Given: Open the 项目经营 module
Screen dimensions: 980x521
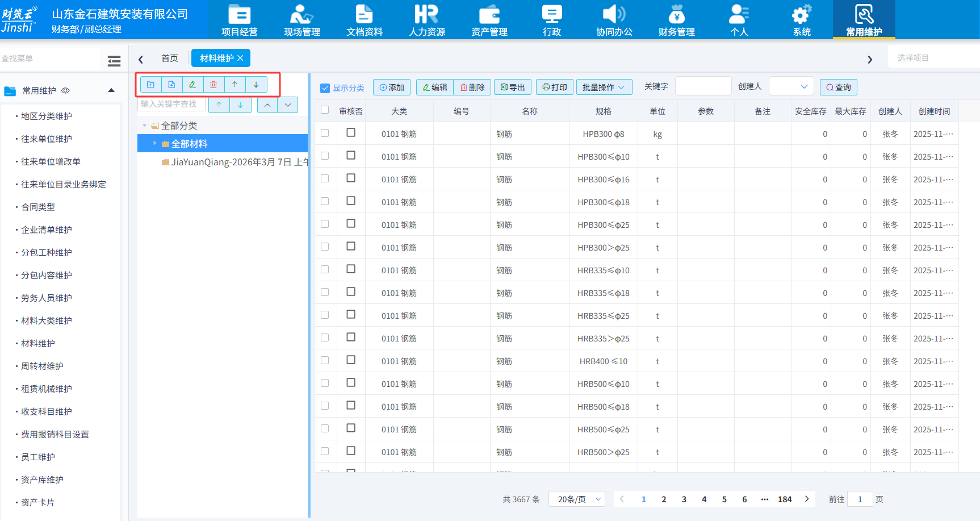Looking at the screenshot, I should coord(240,20).
